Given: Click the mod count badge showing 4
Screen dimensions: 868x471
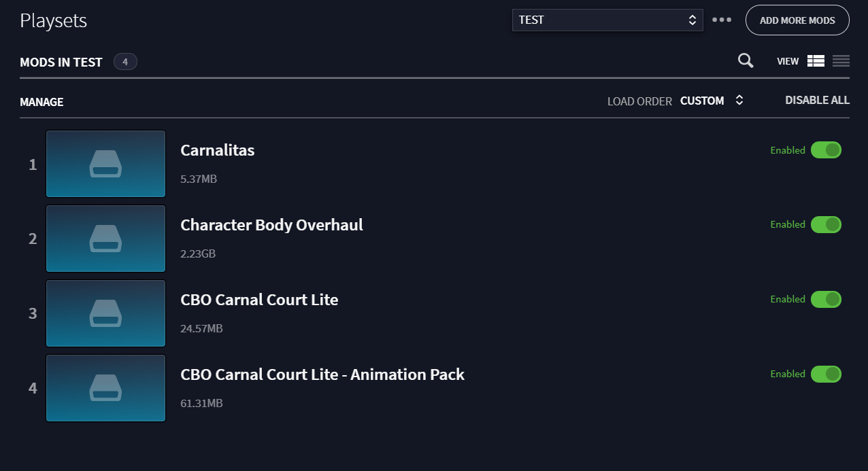Looking at the screenshot, I should click(x=125, y=62).
